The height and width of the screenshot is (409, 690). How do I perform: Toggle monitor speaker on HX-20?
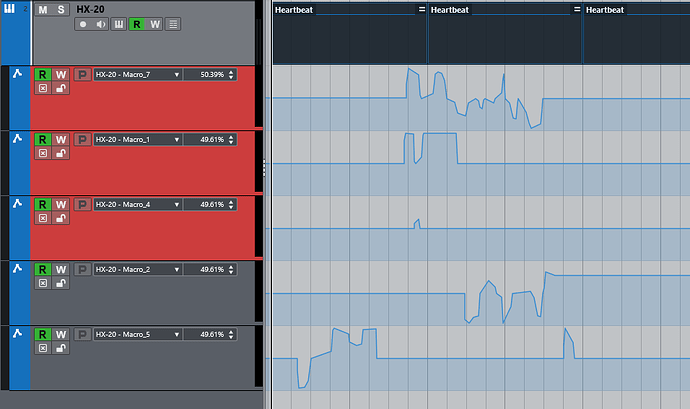click(x=101, y=24)
